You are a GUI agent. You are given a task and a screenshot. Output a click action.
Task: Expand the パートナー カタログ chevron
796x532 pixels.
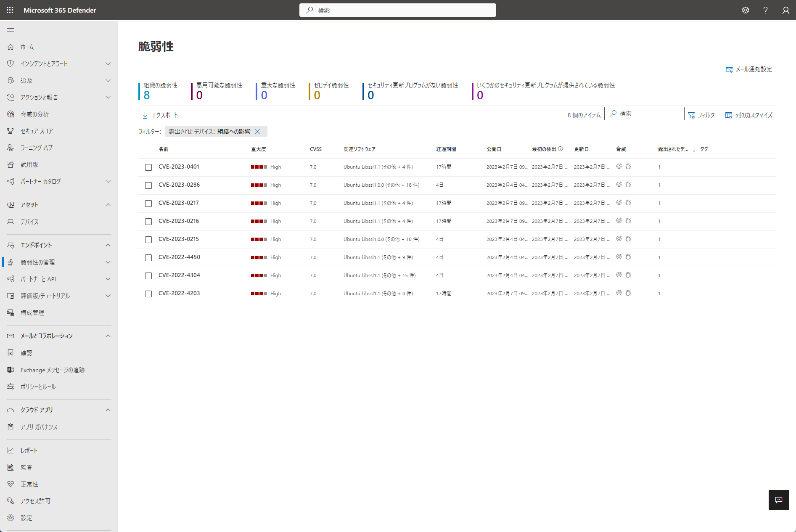click(x=108, y=181)
